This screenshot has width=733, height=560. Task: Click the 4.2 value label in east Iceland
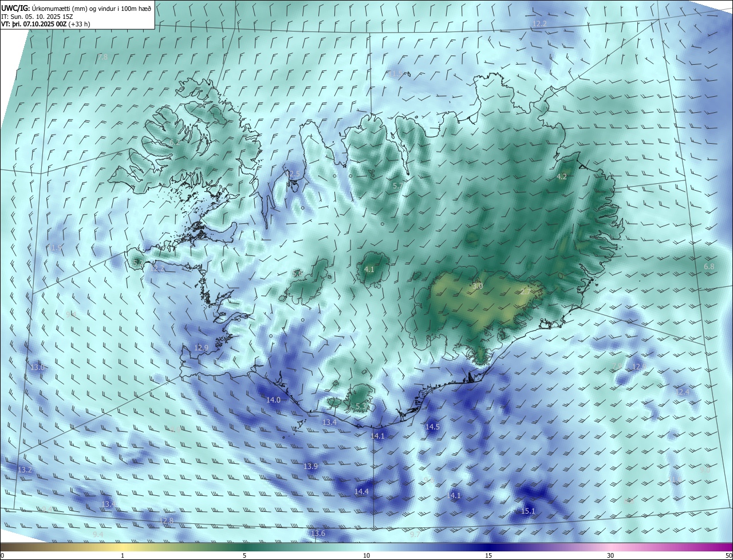tap(562, 177)
